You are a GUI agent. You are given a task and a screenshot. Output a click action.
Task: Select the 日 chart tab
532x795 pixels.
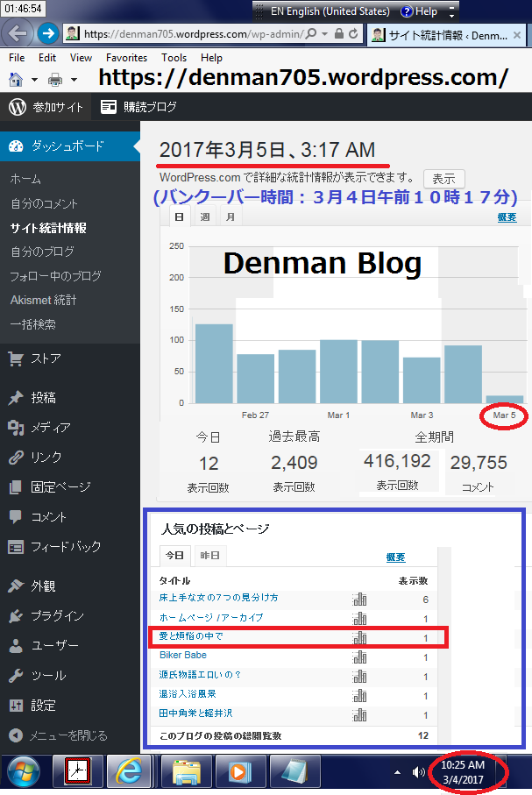coord(179,216)
